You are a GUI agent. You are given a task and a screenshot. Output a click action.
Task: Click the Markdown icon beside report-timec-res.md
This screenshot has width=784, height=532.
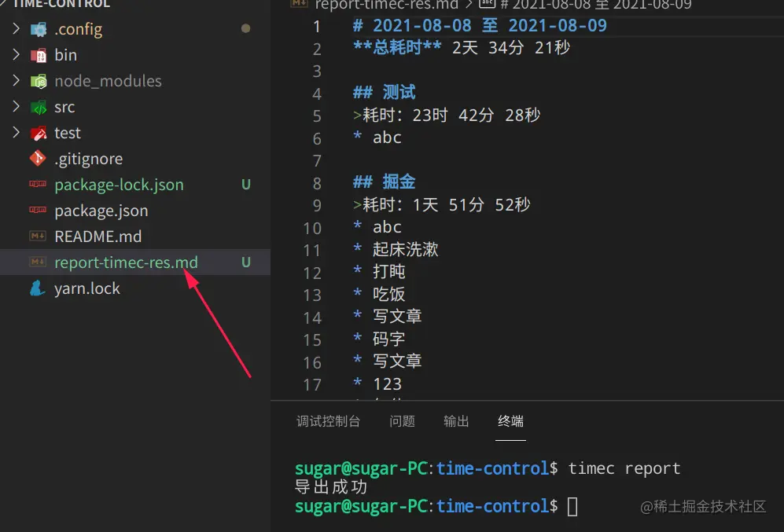tap(37, 262)
